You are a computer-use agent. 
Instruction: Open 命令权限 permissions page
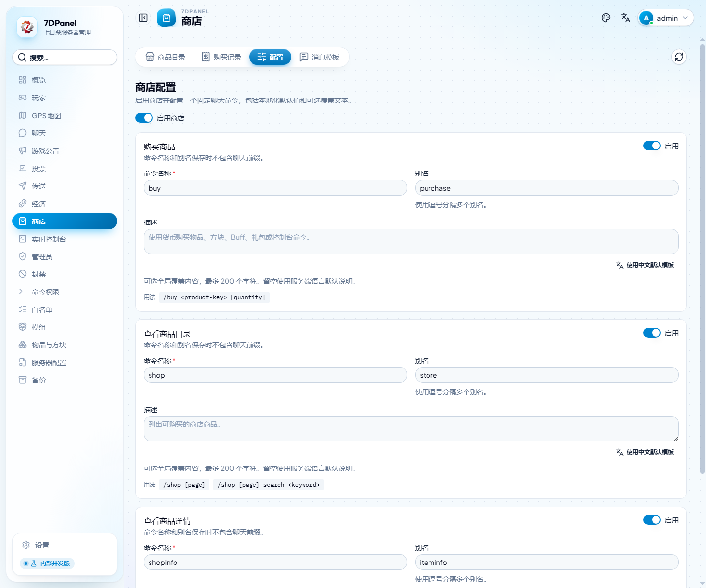point(65,292)
